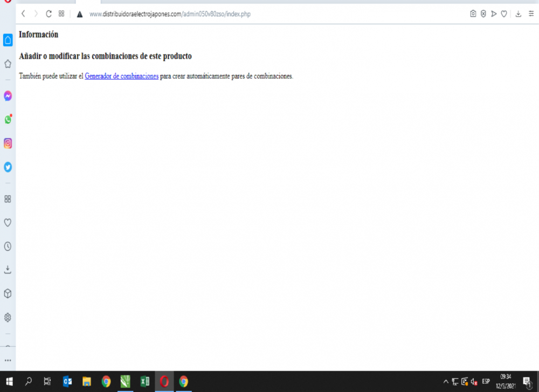Screen dimensions: 539x392
Task: Open the green striped app in taskbar
Action: coord(126,381)
